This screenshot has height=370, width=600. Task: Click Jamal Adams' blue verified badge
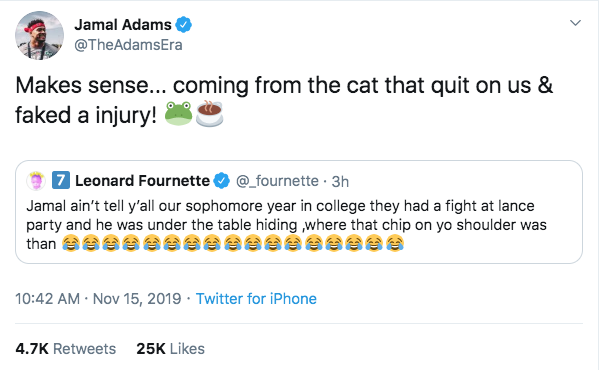point(184,25)
